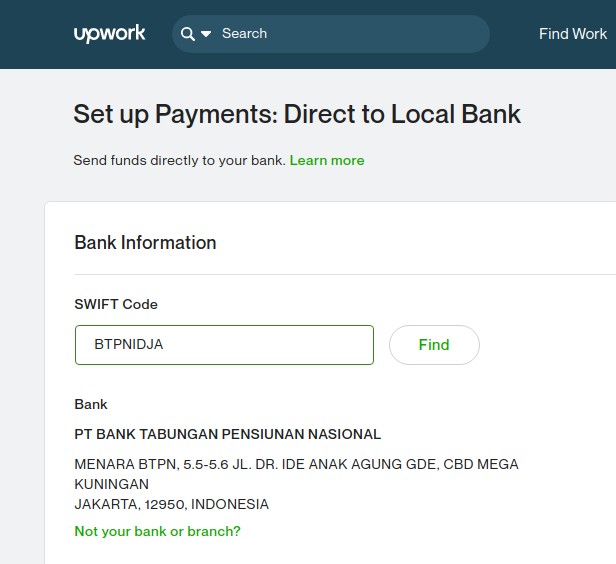Click the SWIFT Code input containing BTPNIDJA

click(x=224, y=345)
